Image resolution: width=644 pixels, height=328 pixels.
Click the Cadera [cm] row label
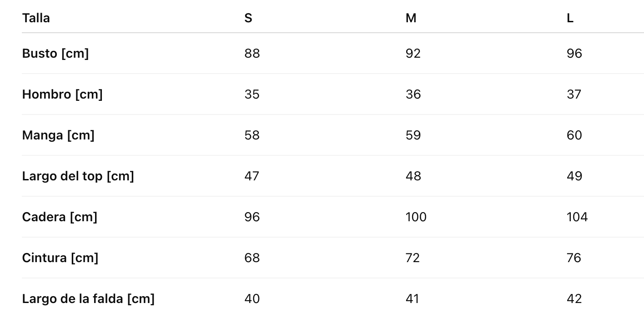(x=60, y=217)
